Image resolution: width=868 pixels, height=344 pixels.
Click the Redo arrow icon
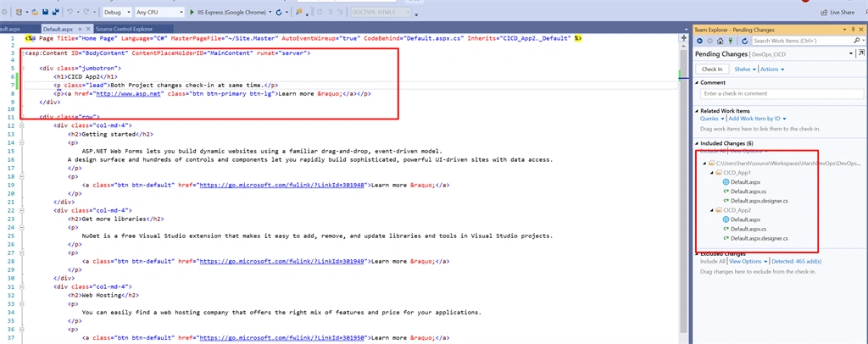click(86, 12)
